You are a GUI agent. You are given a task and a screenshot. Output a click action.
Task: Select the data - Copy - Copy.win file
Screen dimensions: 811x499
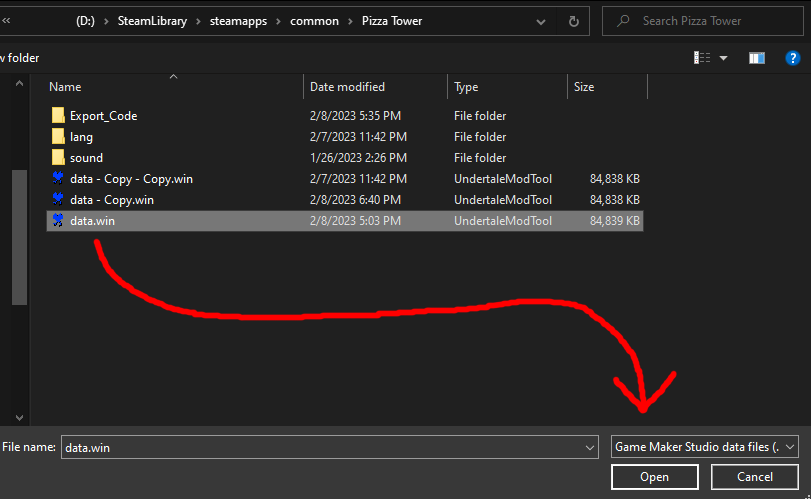click(131, 179)
